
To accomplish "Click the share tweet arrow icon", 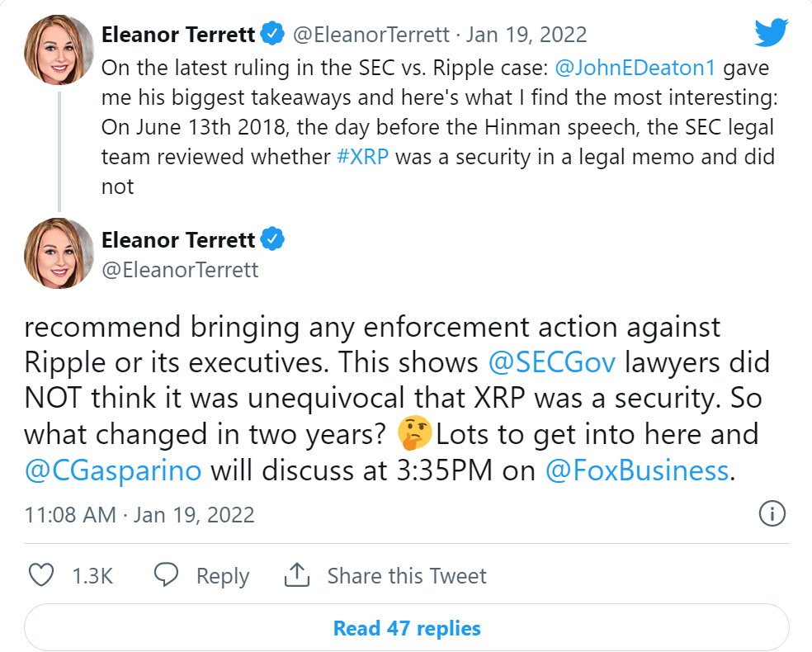I will pyautogui.click(x=296, y=575).
